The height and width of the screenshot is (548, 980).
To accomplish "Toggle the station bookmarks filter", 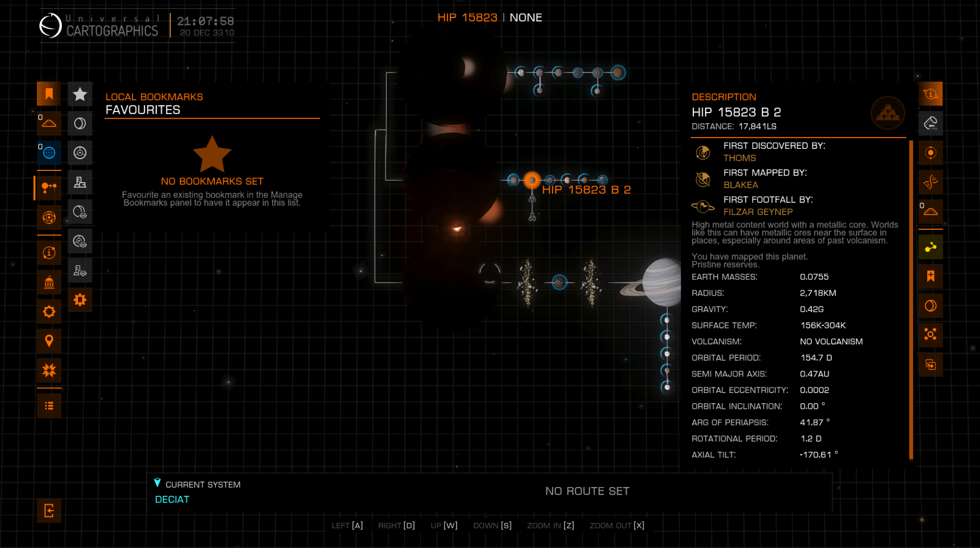I will click(80, 153).
